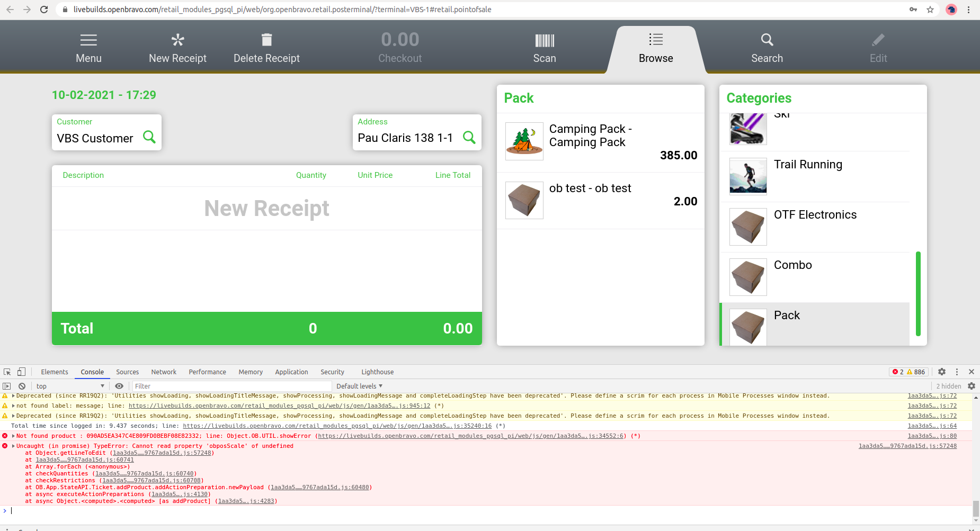The image size is (980, 531).
Task: Open the top JavaScript context dropdown
Action: coord(70,386)
